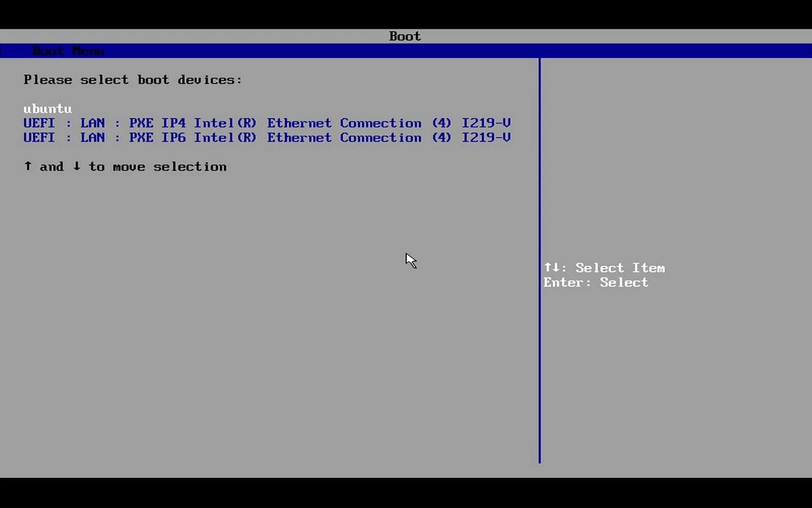The height and width of the screenshot is (508, 812).
Task: Select the ubuntu boot entry
Action: [x=47, y=109]
